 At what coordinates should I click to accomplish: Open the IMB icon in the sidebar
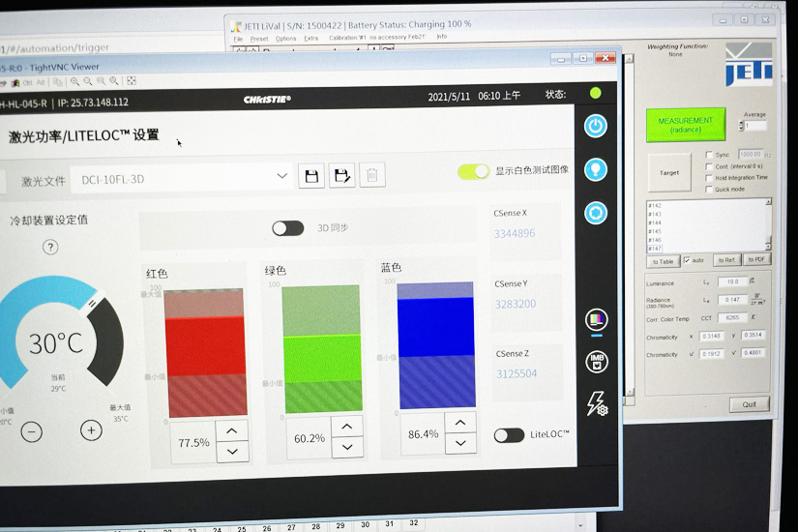coord(597,361)
